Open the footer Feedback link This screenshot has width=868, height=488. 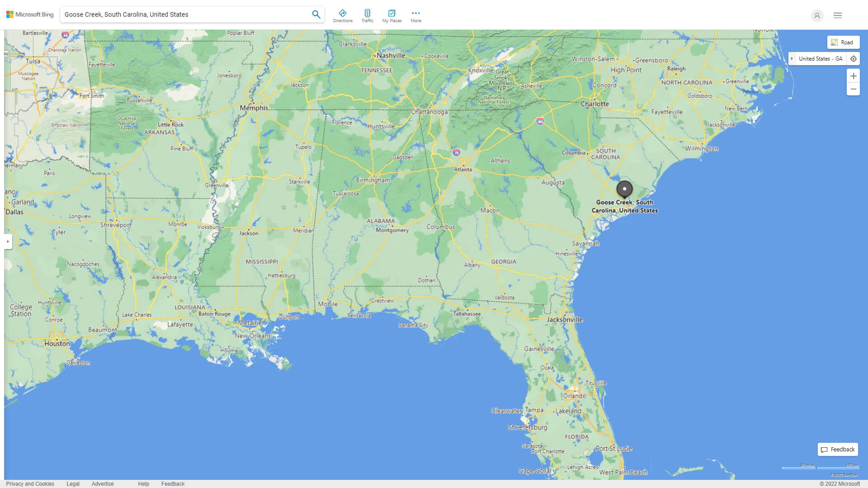pyautogui.click(x=173, y=484)
